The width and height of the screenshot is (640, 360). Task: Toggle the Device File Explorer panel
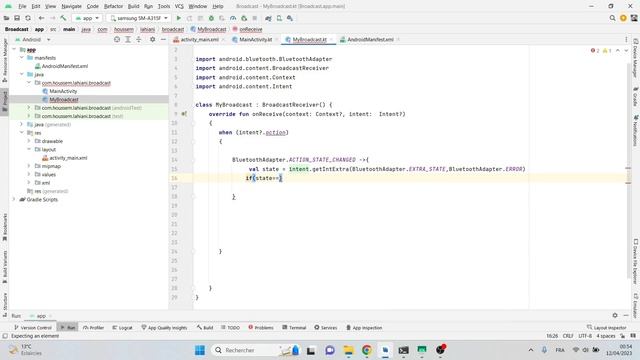click(x=636, y=261)
